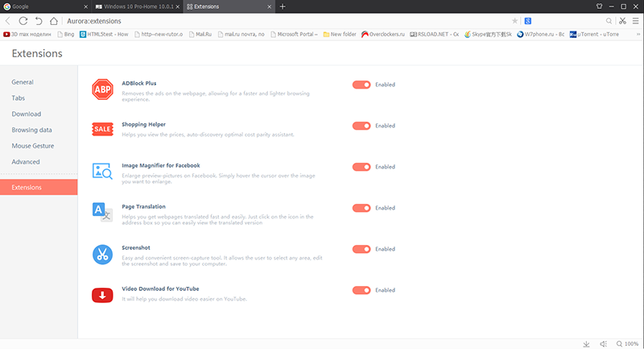Open a new tab with plus
Image resolution: width=644 pixels, height=349 pixels.
283,6
